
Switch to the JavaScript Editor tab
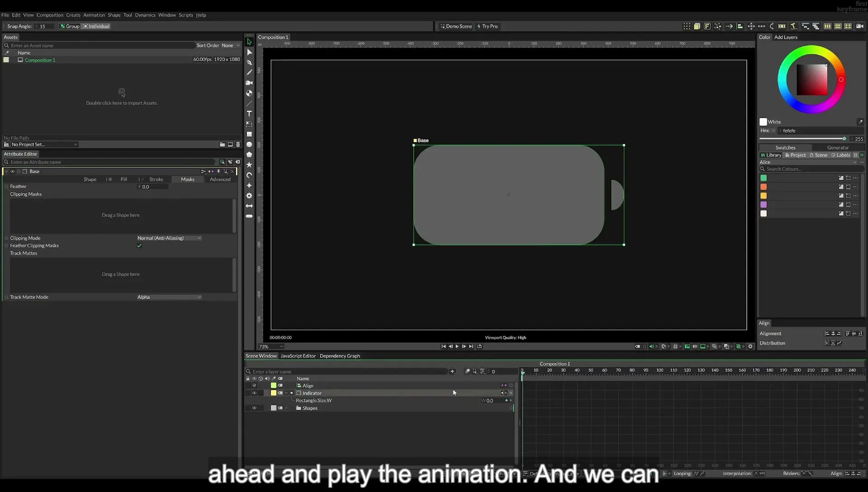point(298,356)
